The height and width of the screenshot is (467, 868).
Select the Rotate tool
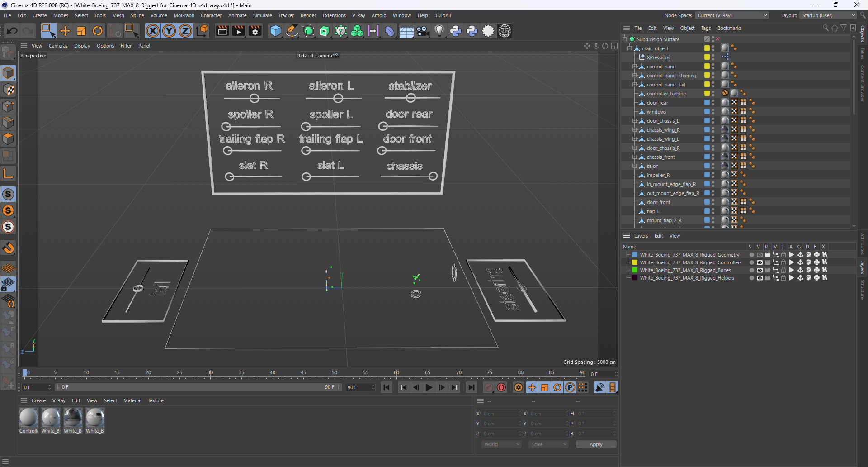[x=98, y=31]
